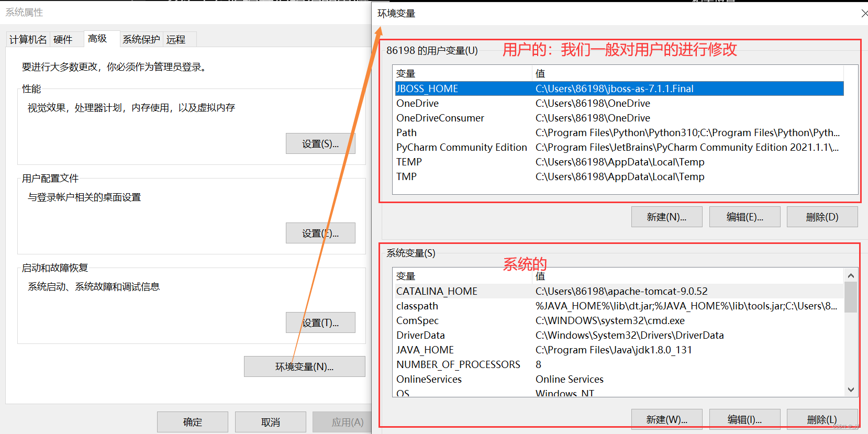Select the OneDrive user variable row
Image resolution: width=868 pixels, height=434 pixels.
(x=619, y=103)
